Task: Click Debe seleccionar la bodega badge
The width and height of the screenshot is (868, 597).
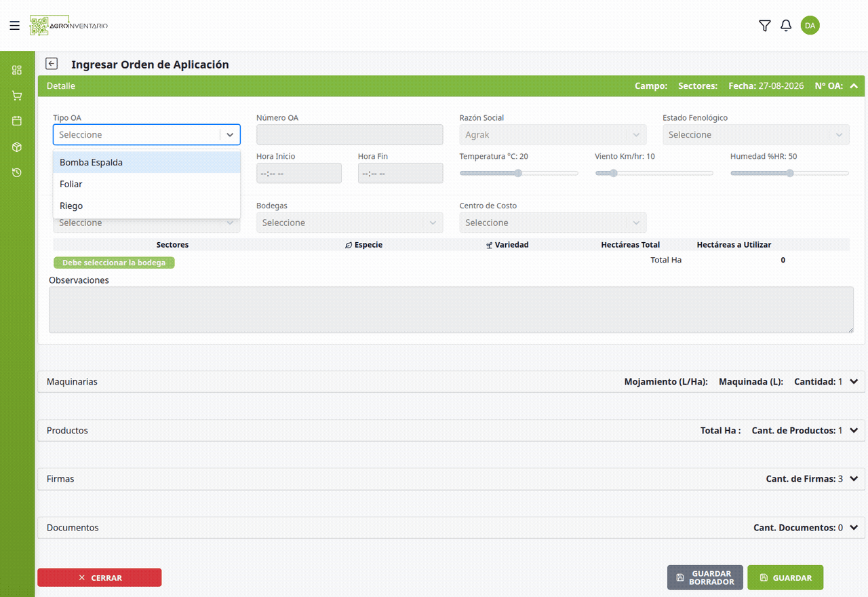Action: point(114,263)
